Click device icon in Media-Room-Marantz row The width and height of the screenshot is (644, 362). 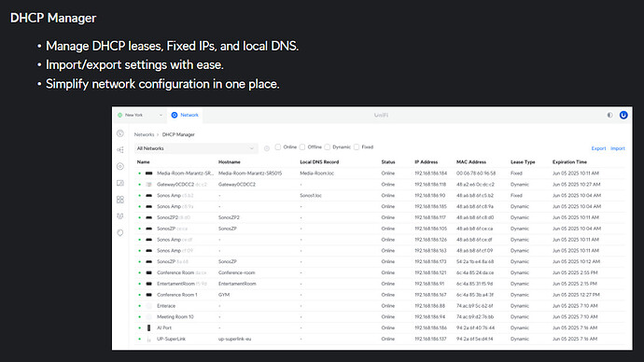[x=148, y=174]
